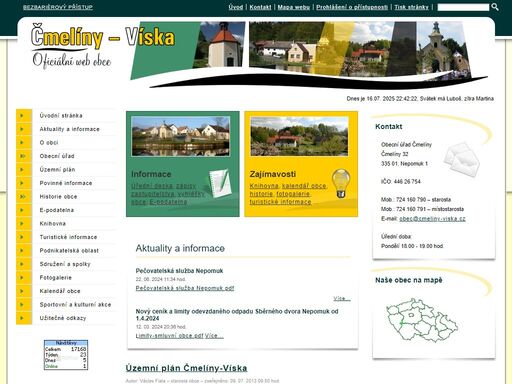Open Územní plán Čmelíny-Víska heading link
The width and height of the screenshot is (512, 384).
click(186, 368)
